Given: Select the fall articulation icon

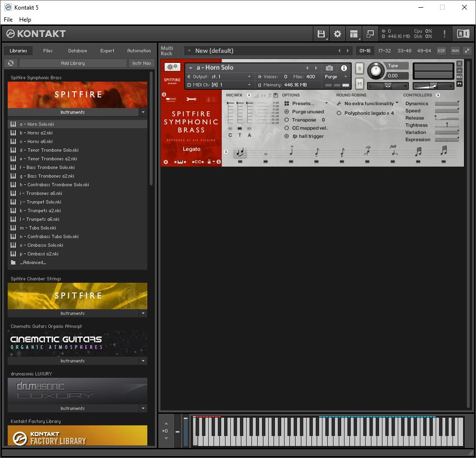Looking at the screenshot, I should [x=393, y=151].
